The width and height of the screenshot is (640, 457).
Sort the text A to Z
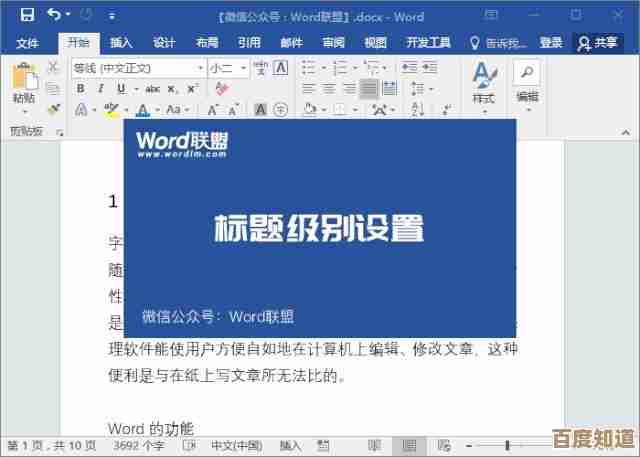pos(417,109)
